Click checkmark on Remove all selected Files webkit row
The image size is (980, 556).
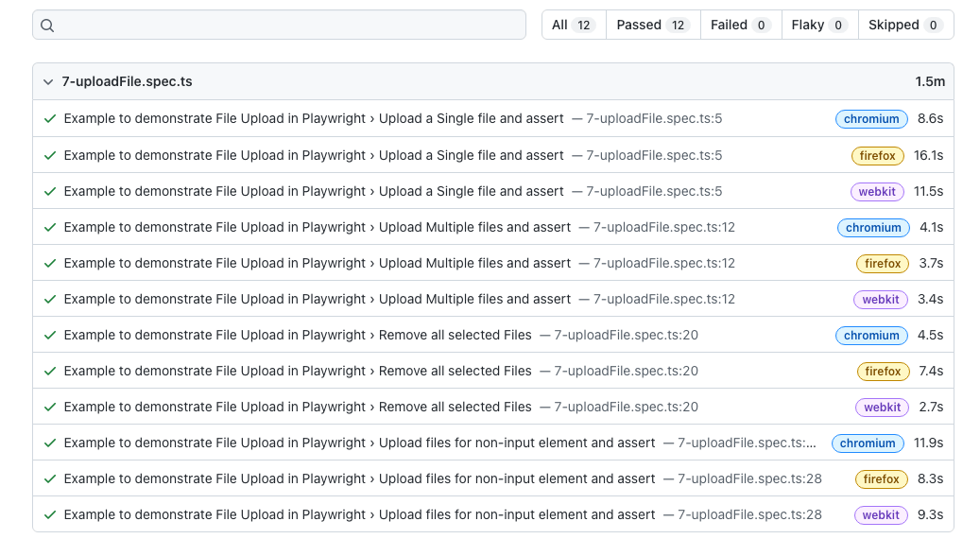[49, 407]
